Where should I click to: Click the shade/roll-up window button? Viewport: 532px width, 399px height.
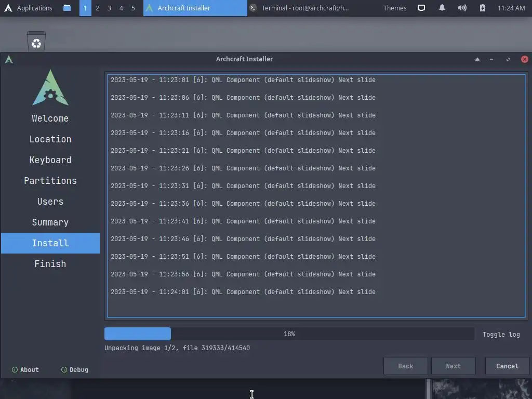tap(477, 59)
